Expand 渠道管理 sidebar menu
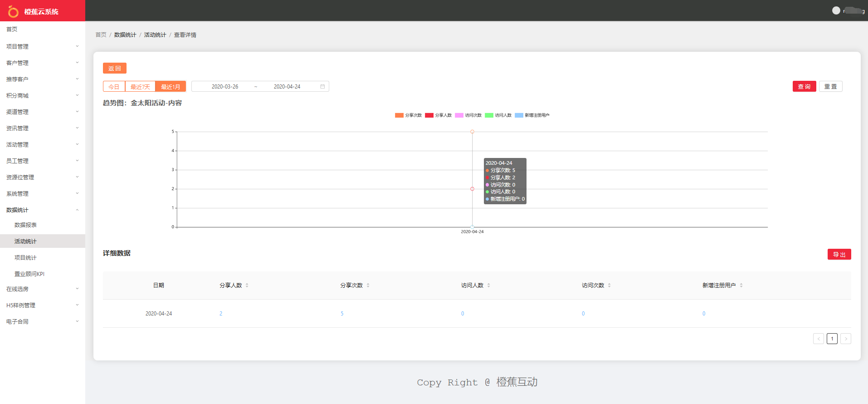 pyautogui.click(x=43, y=112)
